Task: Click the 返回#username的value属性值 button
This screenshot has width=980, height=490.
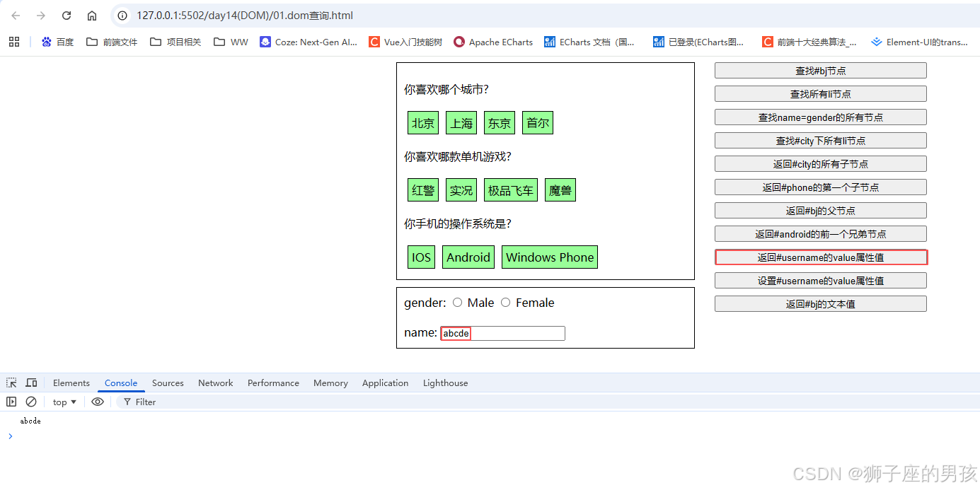Action: pyautogui.click(x=821, y=257)
